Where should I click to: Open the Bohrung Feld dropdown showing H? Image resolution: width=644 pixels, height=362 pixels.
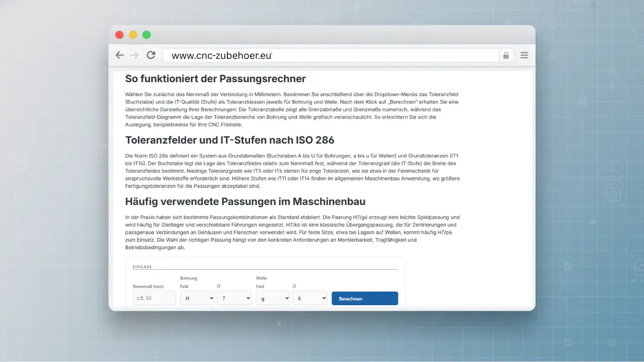pyautogui.click(x=198, y=298)
